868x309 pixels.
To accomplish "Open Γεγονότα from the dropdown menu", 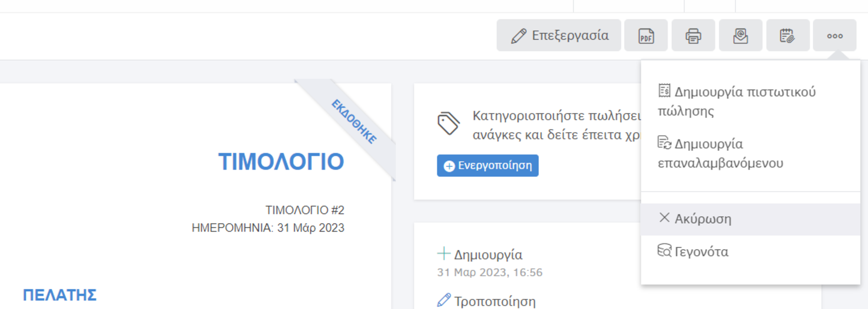I will [x=750, y=252].
